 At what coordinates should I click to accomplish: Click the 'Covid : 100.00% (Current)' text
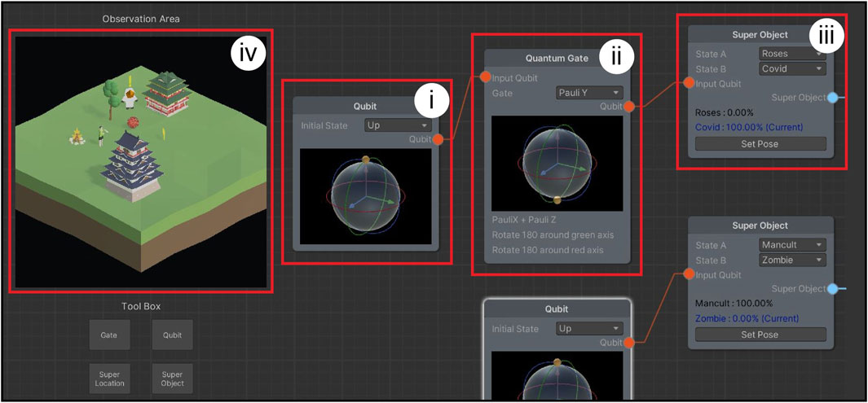coord(749,128)
